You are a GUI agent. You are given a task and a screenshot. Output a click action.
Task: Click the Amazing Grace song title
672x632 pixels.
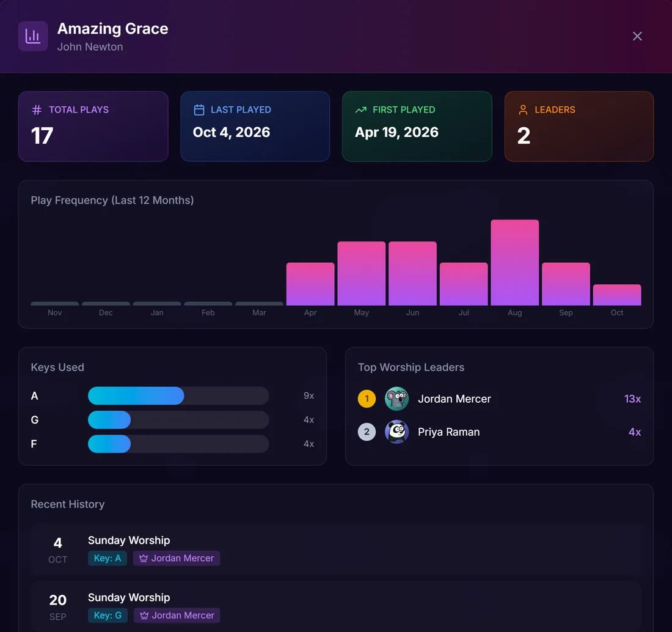113,29
